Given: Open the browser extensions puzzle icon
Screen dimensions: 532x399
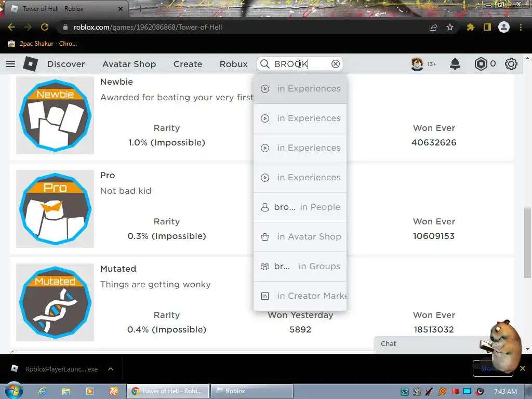Looking at the screenshot, I should point(470,27).
